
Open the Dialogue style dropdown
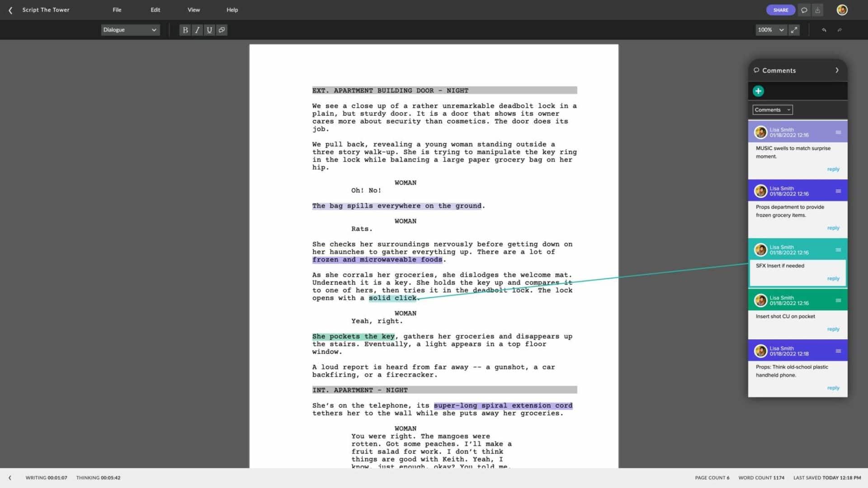(130, 30)
